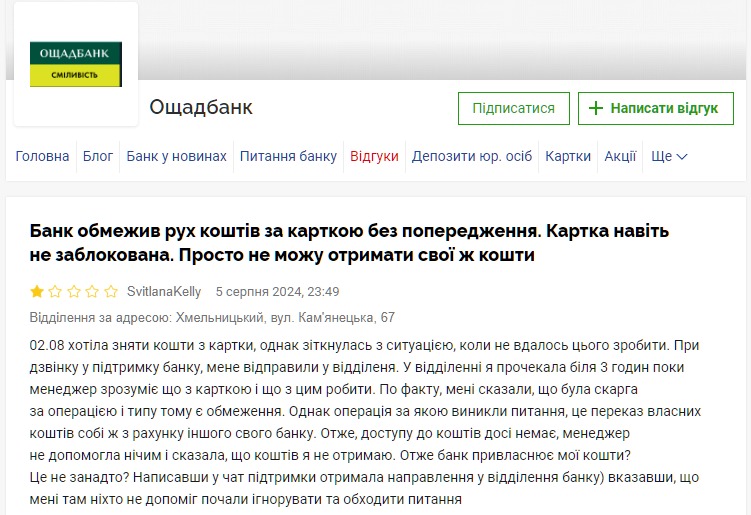Click the third rating star
The height and width of the screenshot is (515, 751).
click(x=74, y=292)
